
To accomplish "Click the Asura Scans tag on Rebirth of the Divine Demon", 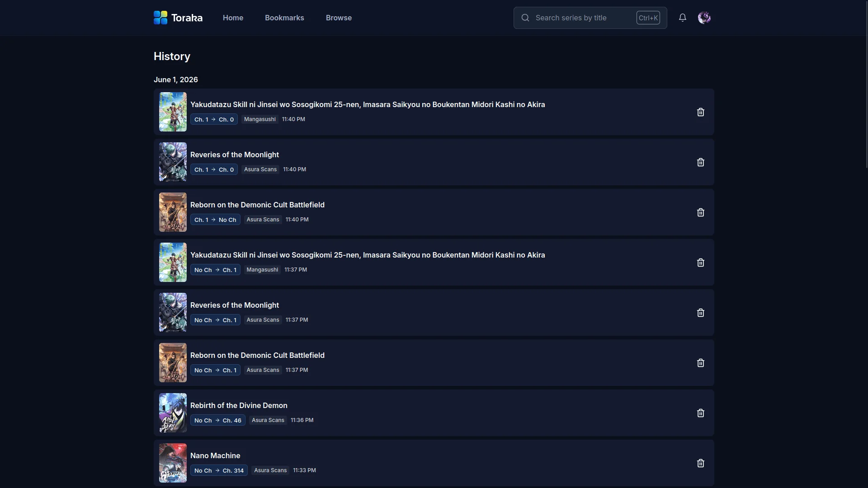I will 268,420.
